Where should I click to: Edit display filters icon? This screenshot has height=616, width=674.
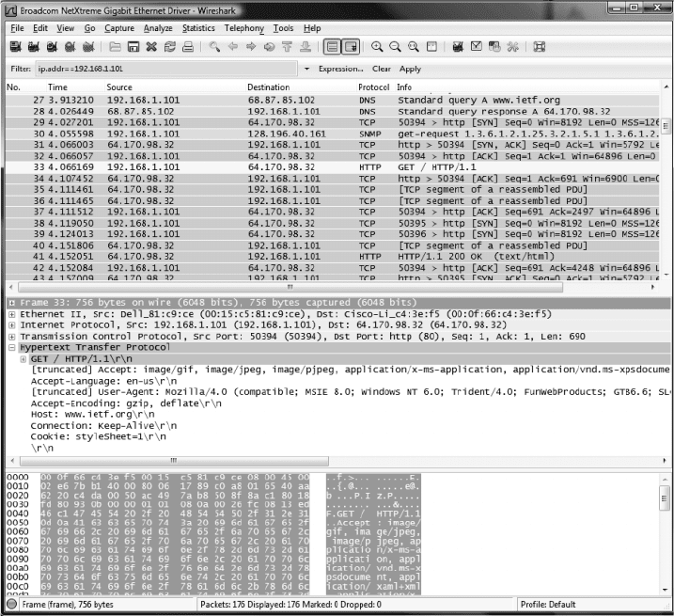coord(477,46)
